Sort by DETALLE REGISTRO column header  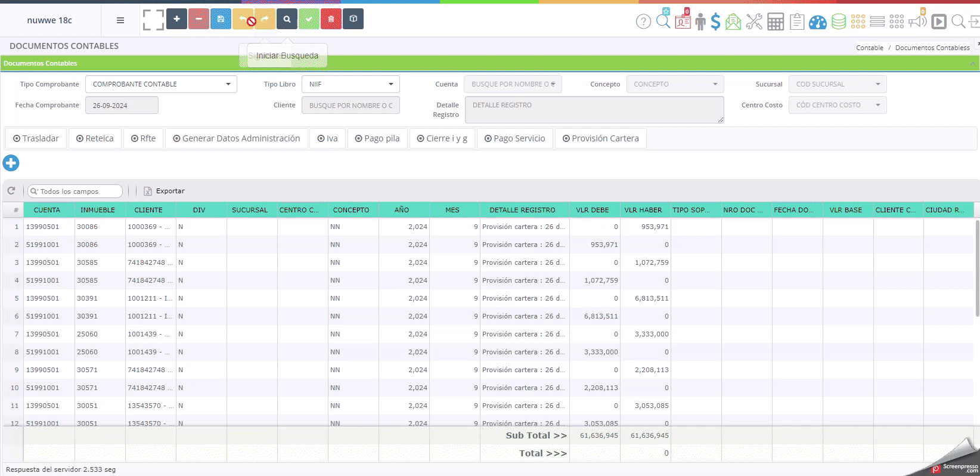(x=522, y=210)
